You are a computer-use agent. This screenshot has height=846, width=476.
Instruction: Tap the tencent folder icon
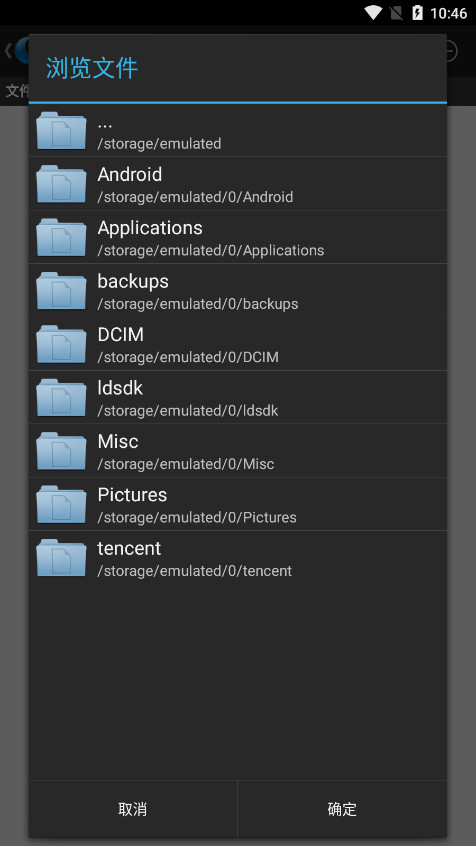pos(61,558)
